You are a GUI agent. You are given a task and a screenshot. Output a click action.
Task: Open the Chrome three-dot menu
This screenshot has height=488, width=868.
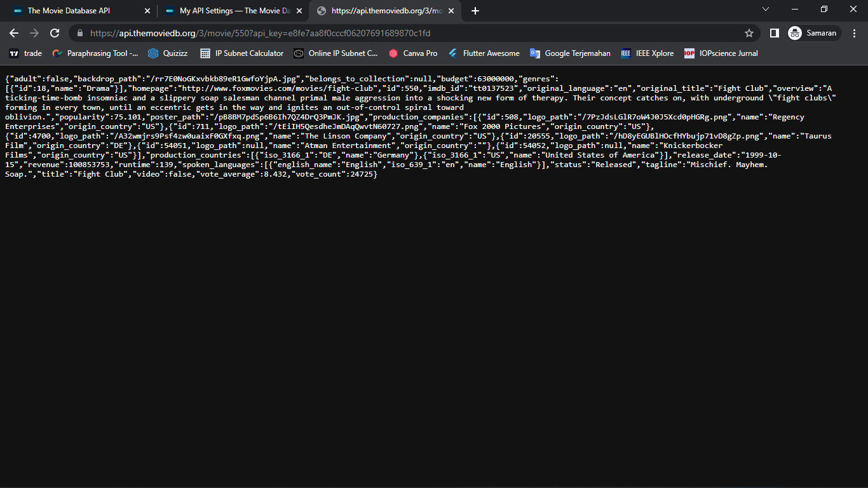(x=855, y=33)
